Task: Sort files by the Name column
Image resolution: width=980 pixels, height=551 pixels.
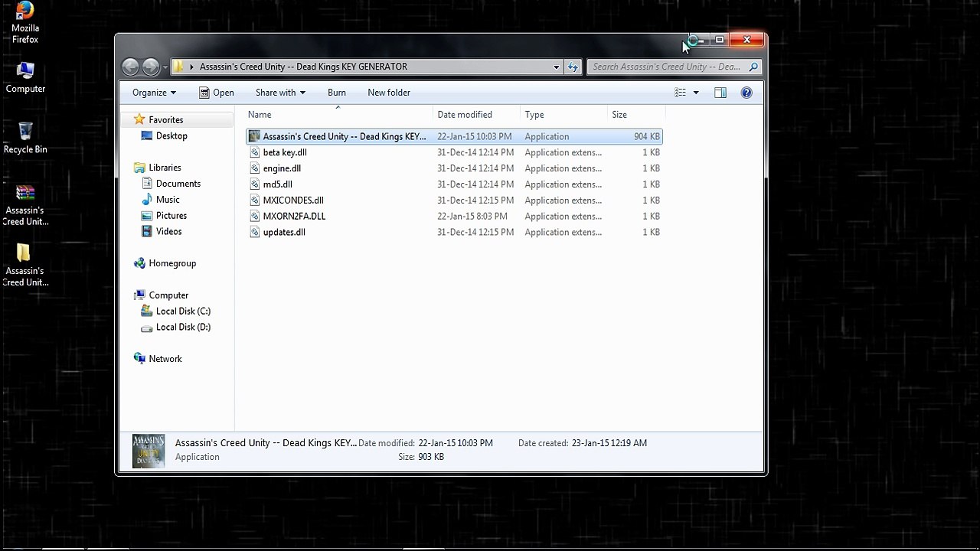Action: click(339, 115)
